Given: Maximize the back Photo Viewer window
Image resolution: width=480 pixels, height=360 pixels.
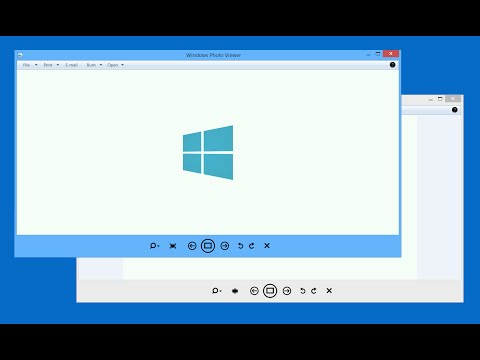Looking at the screenshot, I should pyautogui.click(x=440, y=99).
